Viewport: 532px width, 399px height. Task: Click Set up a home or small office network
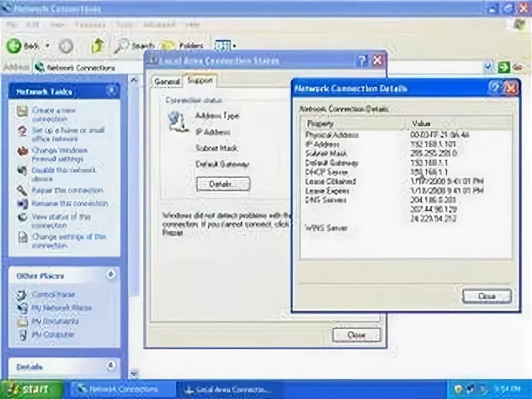tap(68, 134)
